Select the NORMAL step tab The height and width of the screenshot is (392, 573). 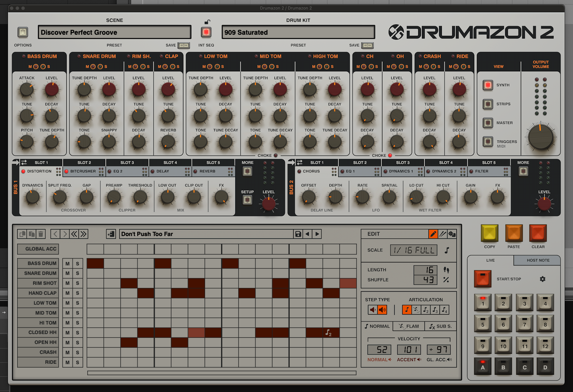(377, 326)
